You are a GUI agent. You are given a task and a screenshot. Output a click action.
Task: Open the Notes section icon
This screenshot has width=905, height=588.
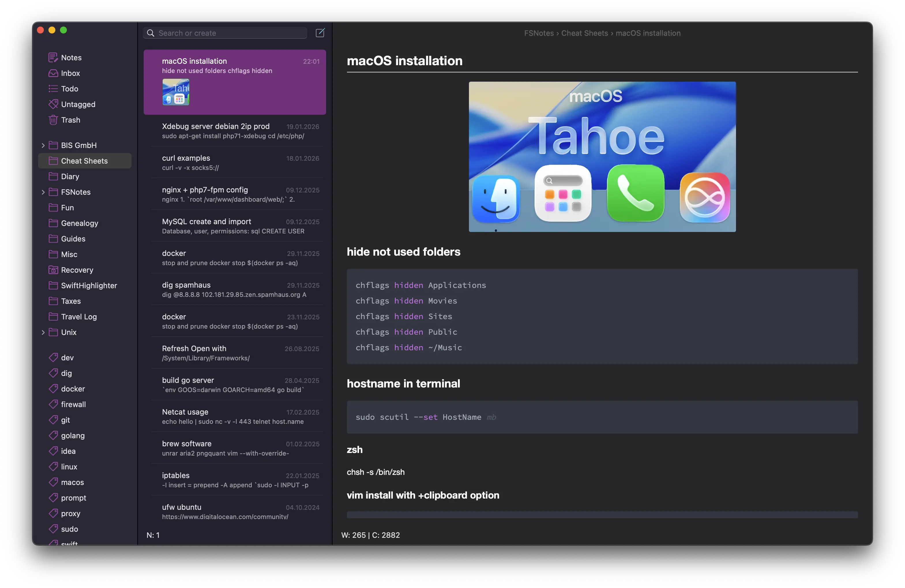click(53, 57)
